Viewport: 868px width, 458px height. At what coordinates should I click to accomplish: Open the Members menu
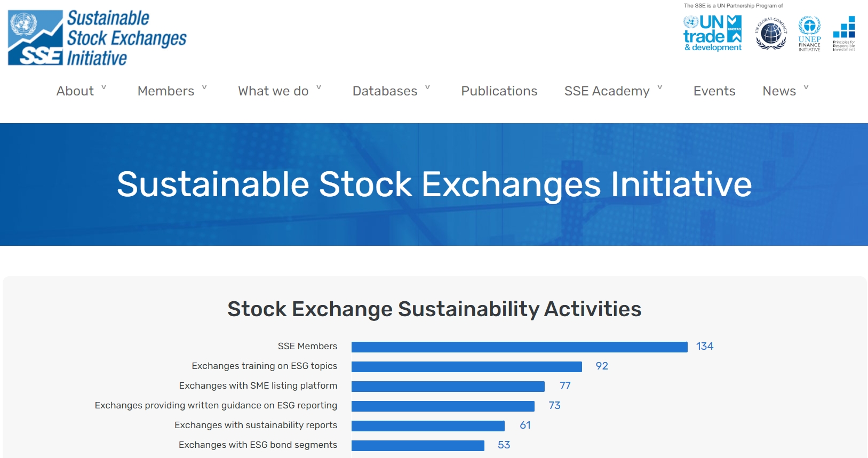click(166, 91)
